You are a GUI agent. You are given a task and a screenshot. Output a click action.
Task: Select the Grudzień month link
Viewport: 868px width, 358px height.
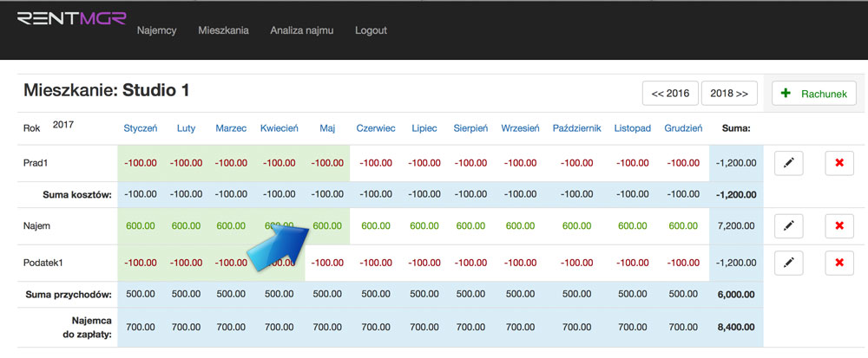[682, 128]
